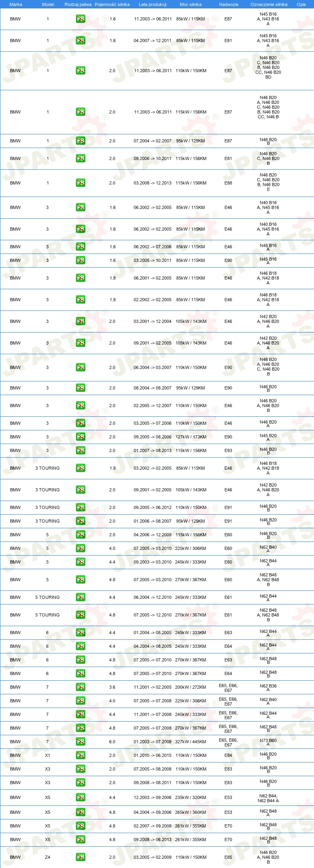Click fuel icon for BMW 7 3.6 row

click(x=80, y=687)
